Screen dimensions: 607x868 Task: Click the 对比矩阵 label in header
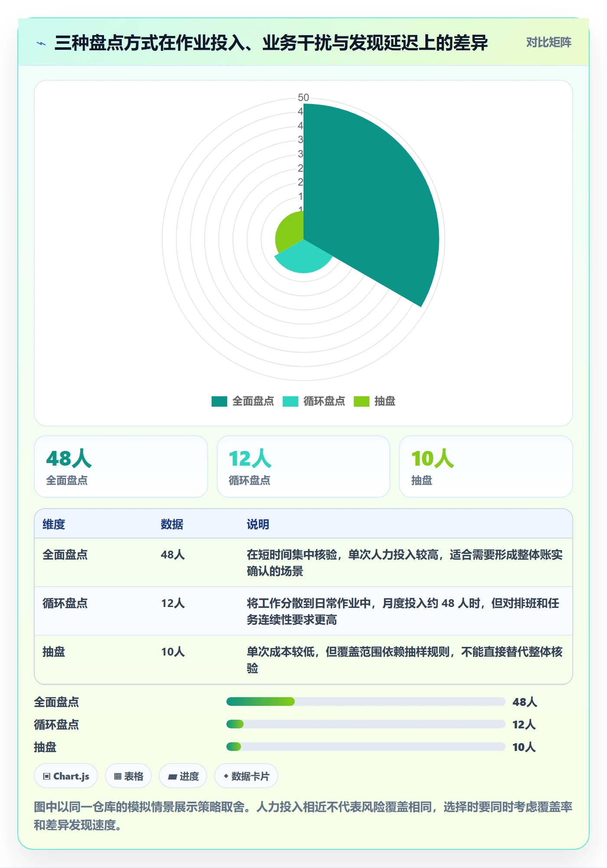click(548, 42)
